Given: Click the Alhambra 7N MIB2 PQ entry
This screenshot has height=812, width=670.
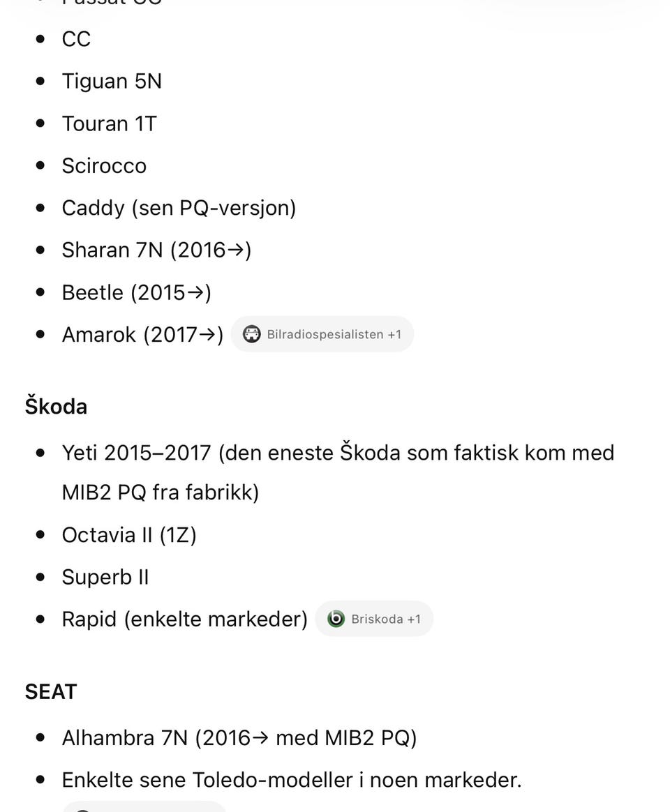Looking at the screenshot, I should (x=239, y=737).
